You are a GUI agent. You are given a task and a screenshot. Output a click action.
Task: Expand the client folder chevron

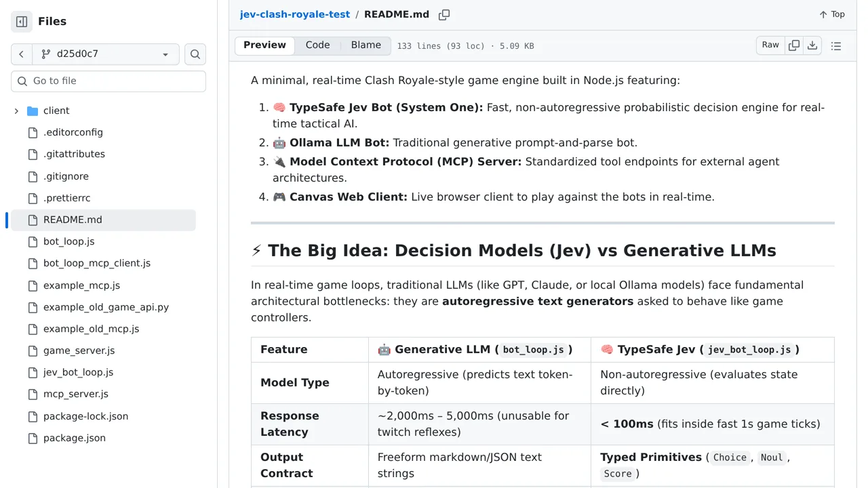pyautogui.click(x=16, y=111)
